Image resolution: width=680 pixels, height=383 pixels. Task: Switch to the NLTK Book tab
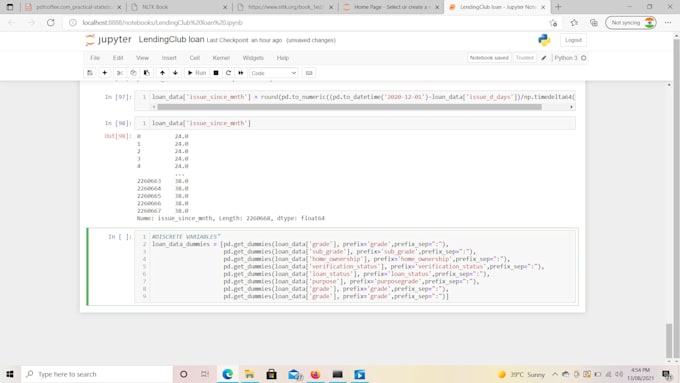click(180, 7)
